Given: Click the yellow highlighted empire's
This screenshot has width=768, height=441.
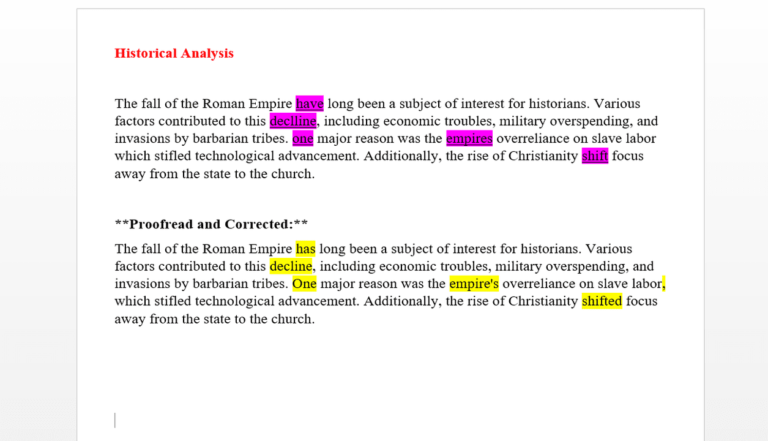Looking at the screenshot, I should 474,284.
